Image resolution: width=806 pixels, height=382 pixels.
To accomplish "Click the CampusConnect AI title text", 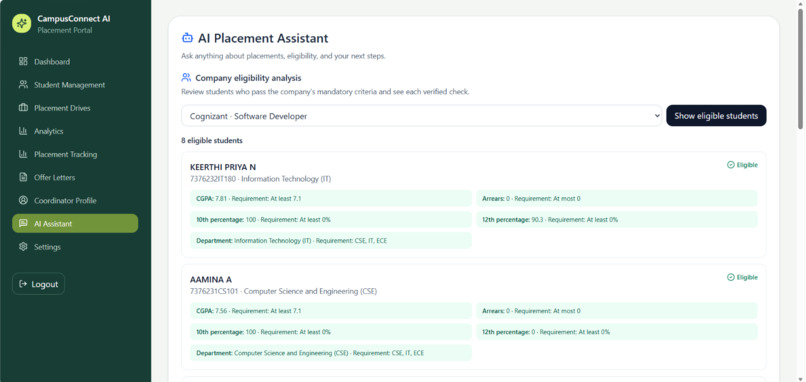I will click(74, 19).
